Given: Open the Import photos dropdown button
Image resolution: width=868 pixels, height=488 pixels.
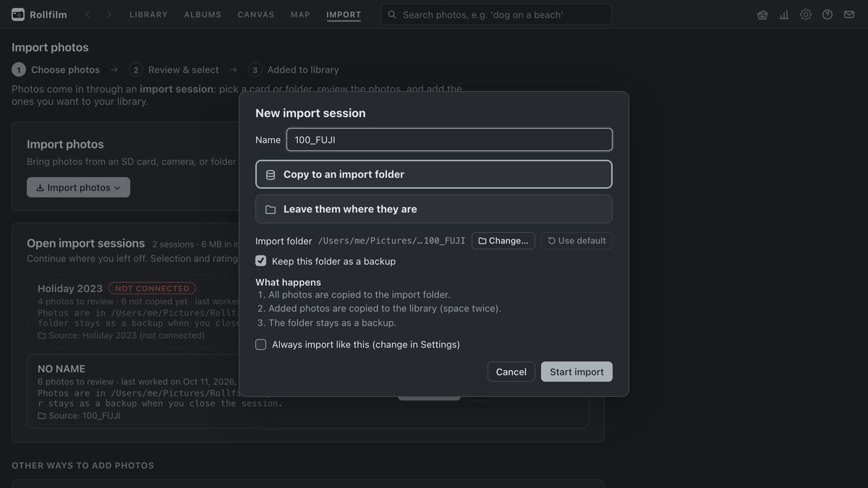Looking at the screenshot, I should tap(78, 187).
